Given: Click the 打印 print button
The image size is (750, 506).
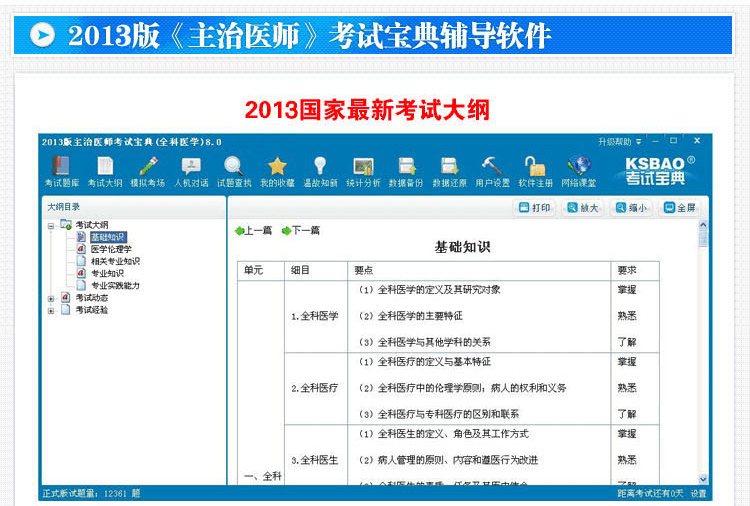Looking at the screenshot, I should 535,208.
